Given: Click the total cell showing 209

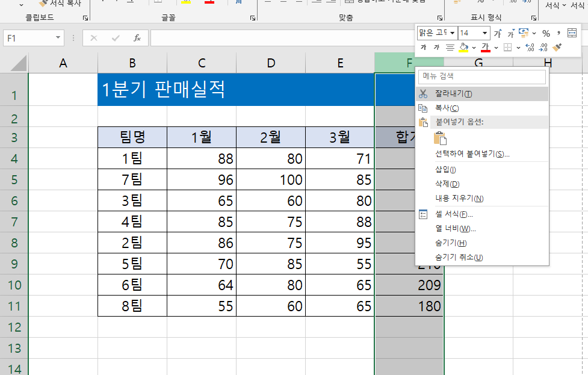Looking at the screenshot, I should (x=409, y=285).
